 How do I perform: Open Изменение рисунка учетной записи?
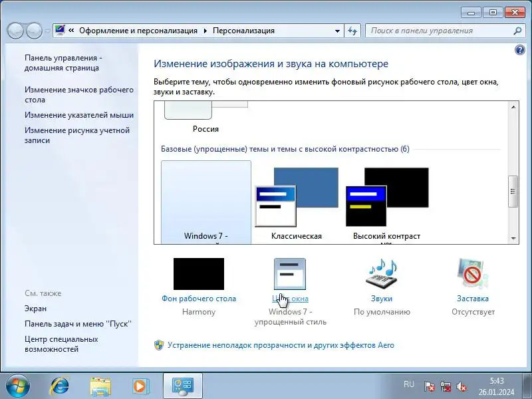77,135
